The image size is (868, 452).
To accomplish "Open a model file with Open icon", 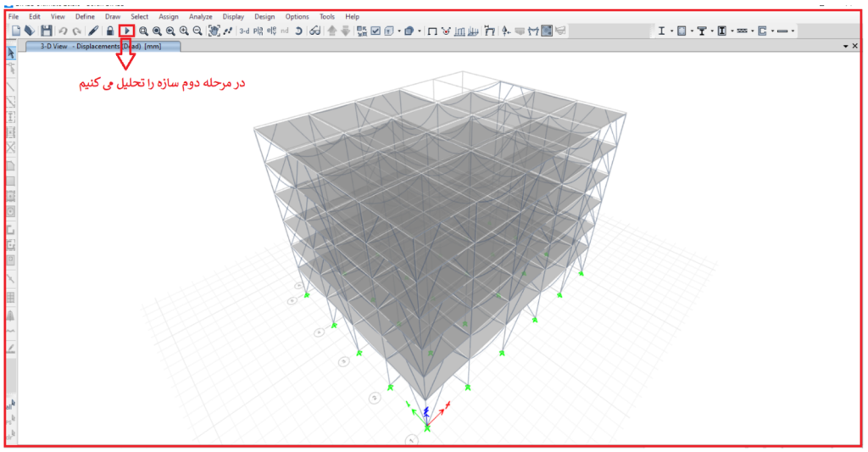I will coord(30,31).
